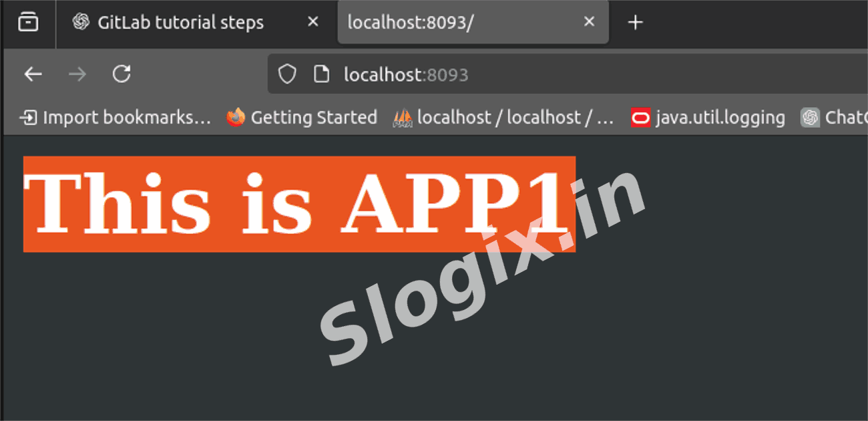Focus the address bar showing localhost:8093
The width and height of the screenshot is (868, 421).
pos(534,74)
